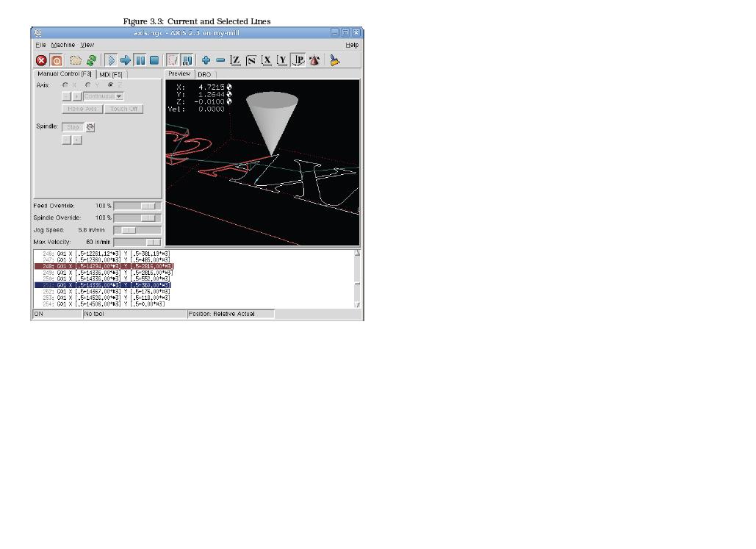756x549 pixels.
Task: Open the Continuous jog increment dropdown
Action: pyautogui.click(x=104, y=96)
